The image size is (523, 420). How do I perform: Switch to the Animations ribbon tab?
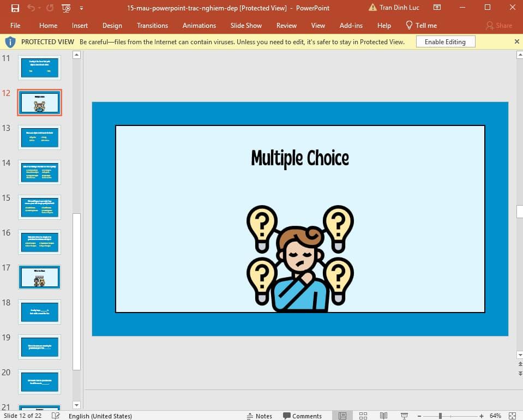click(x=199, y=25)
